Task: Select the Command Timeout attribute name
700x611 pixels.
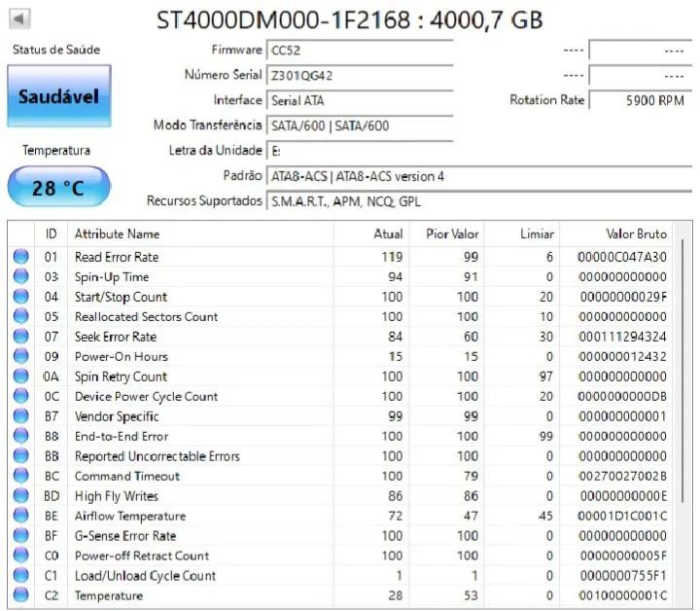Action: coord(126,476)
